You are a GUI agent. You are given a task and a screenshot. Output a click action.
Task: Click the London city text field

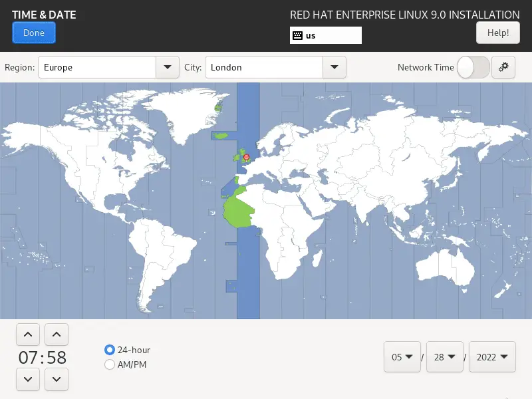(x=264, y=67)
